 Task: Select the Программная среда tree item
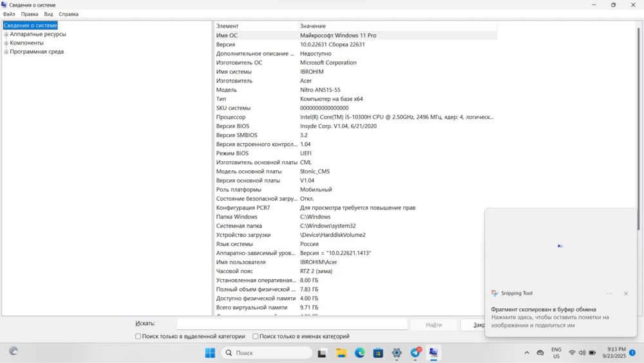coord(37,52)
